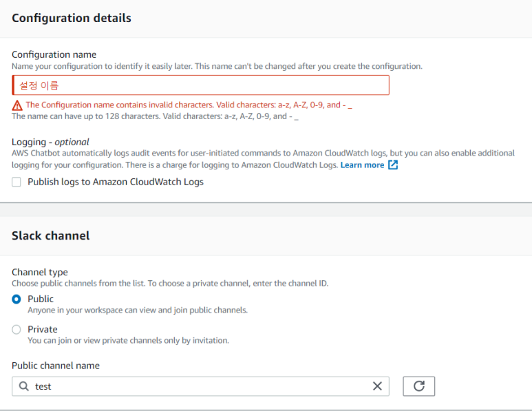Click the Configuration name input field

[x=200, y=85]
